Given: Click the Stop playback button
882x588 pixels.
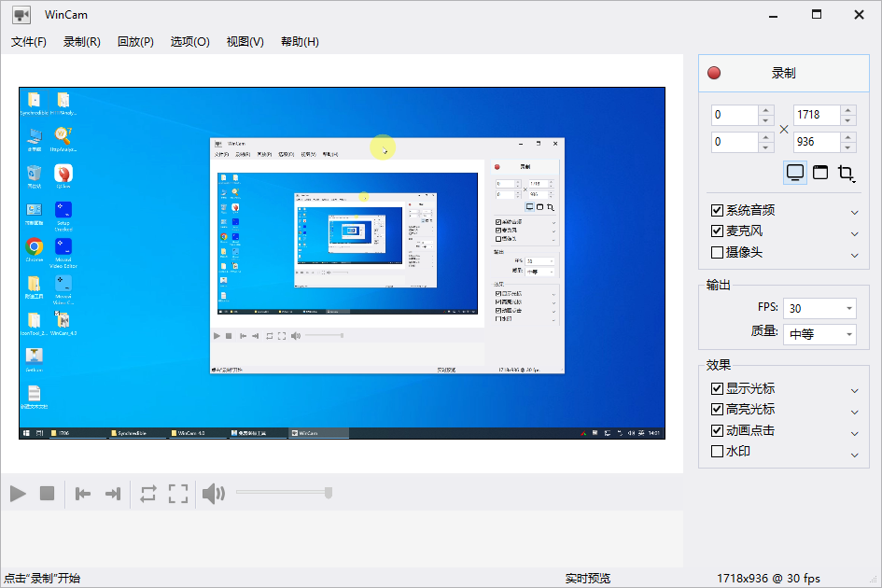Looking at the screenshot, I should coord(48,494).
